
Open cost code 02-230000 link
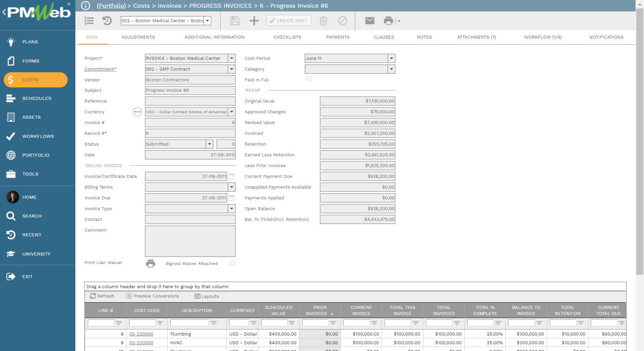click(141, 343)
